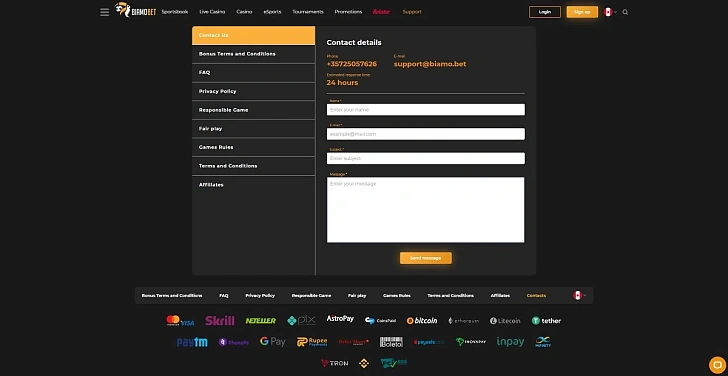Focus the Name input field
Screen dimensions: 728x376
coord(426,110)
